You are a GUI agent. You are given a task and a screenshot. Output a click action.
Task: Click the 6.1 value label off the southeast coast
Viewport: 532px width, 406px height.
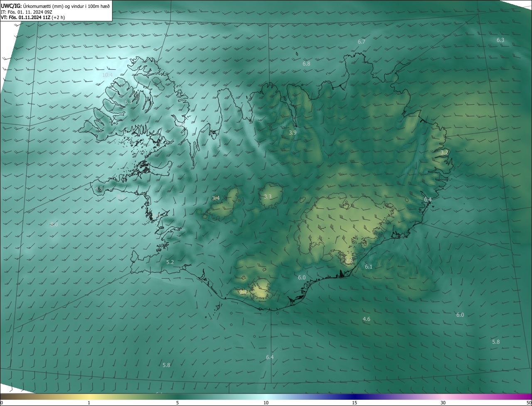coord(369,267)
